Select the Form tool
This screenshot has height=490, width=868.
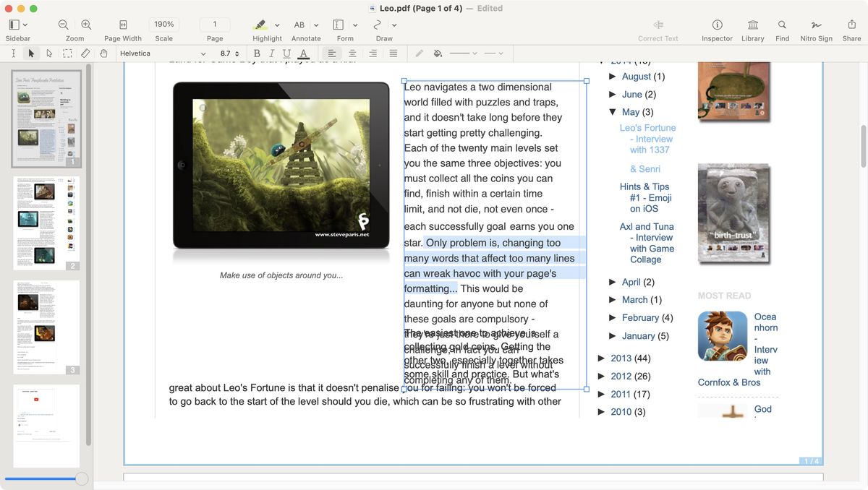tap(339, 24)
